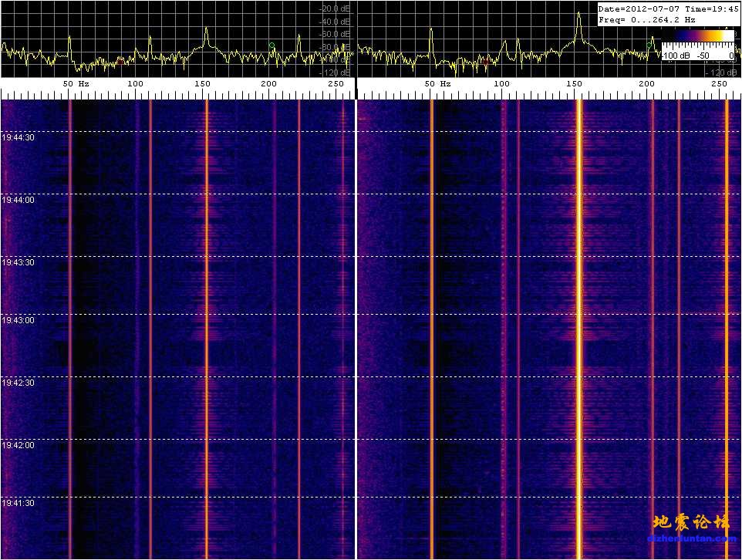Select the 19:42:00 time label

click(x=18, y=445)
